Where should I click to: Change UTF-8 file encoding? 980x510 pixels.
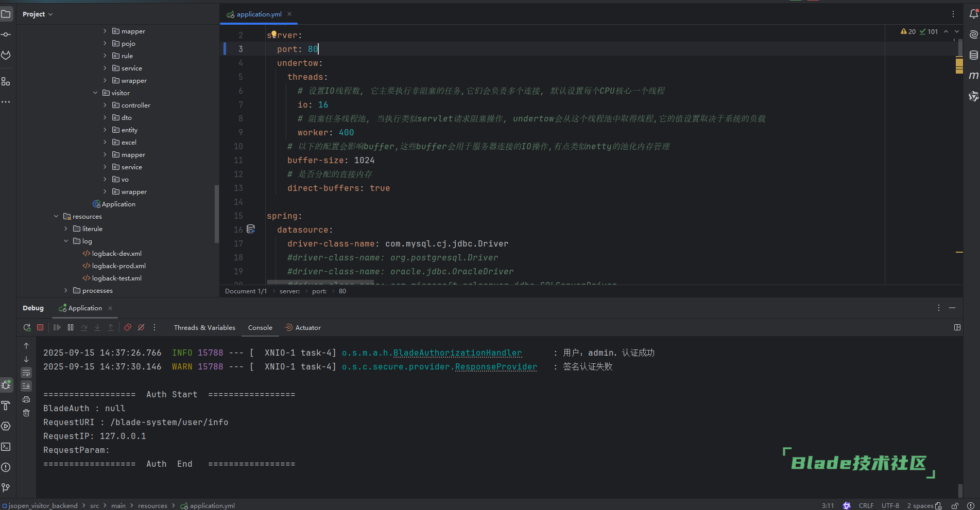[x=890, y=506]
